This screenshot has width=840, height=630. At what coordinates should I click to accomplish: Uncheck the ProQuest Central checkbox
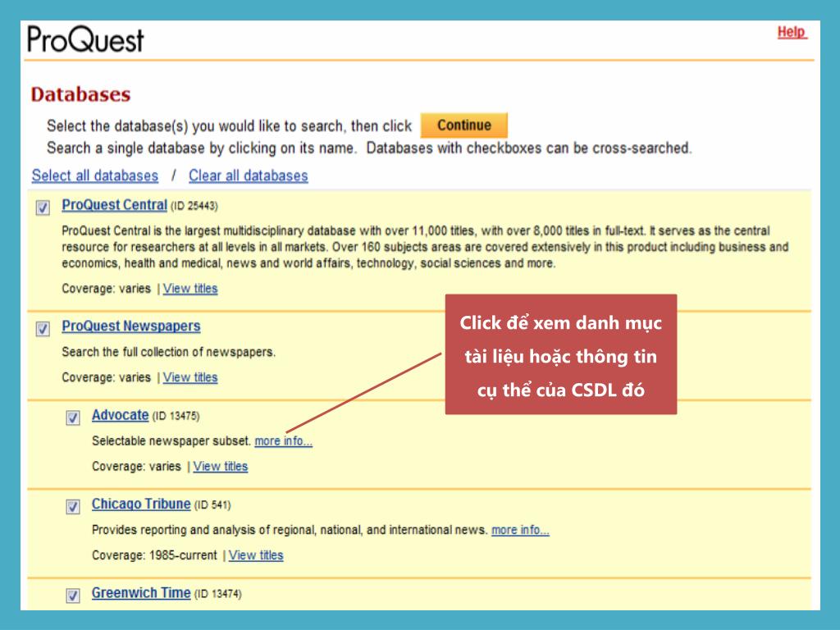(x=43, y=207)
